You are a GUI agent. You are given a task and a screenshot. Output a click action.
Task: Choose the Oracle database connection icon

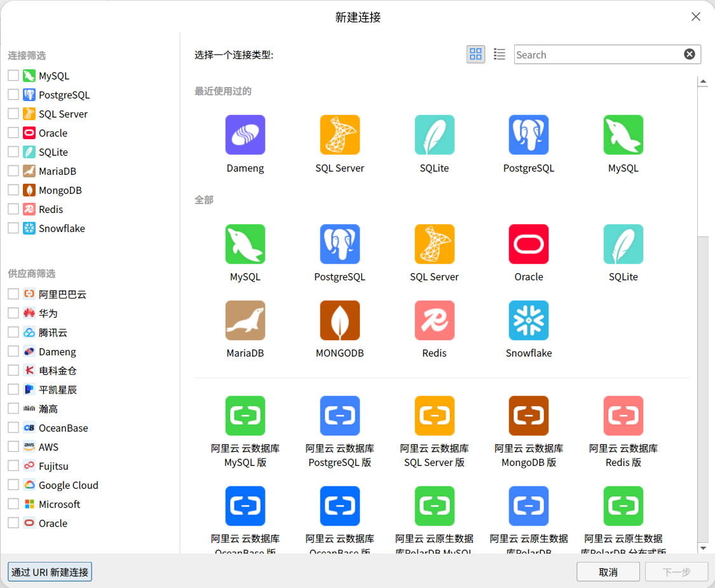(x=528, y=244)
